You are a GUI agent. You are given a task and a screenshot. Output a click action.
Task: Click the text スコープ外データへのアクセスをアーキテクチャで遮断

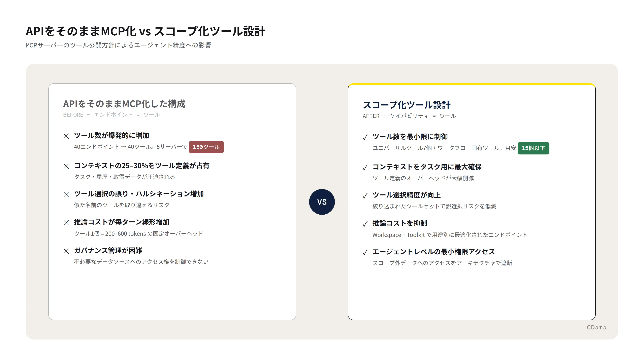point(443,263)
